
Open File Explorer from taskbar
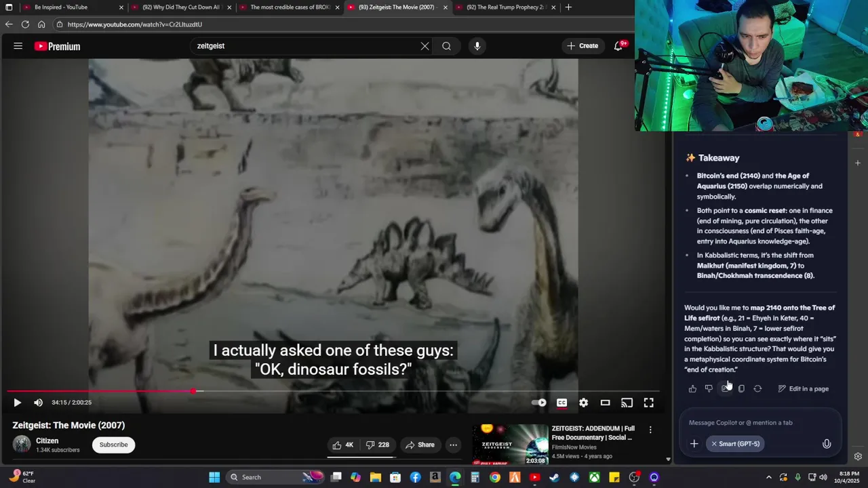coord(376,477)
